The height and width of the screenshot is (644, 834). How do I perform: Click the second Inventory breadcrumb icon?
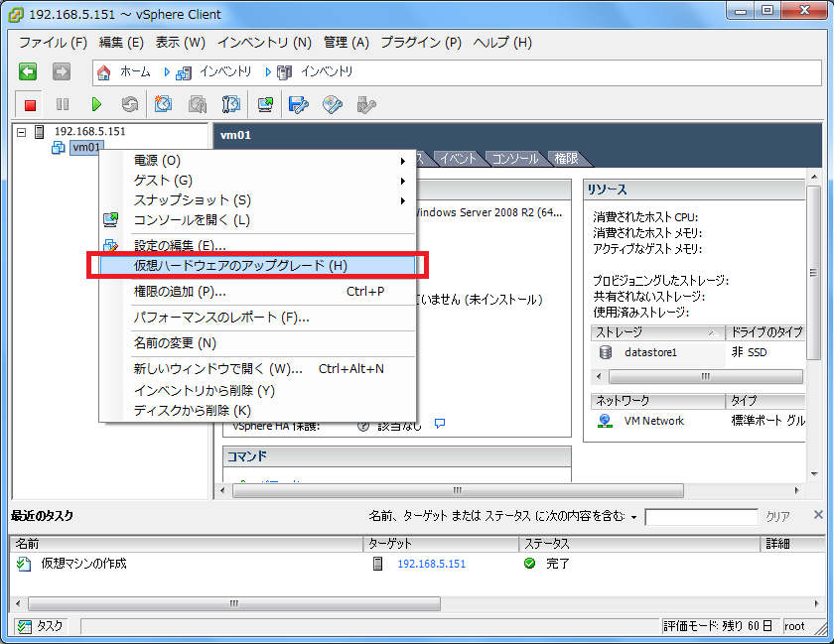pos(285,72)
